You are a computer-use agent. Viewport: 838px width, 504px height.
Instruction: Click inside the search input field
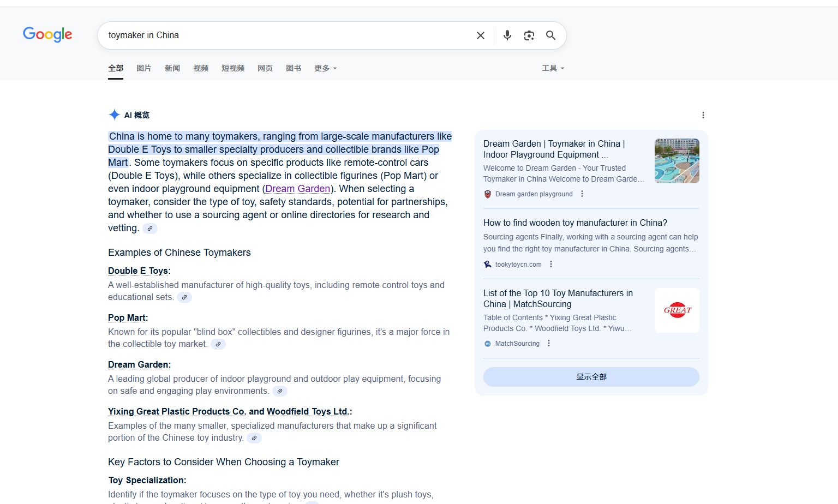coord(286,35)
